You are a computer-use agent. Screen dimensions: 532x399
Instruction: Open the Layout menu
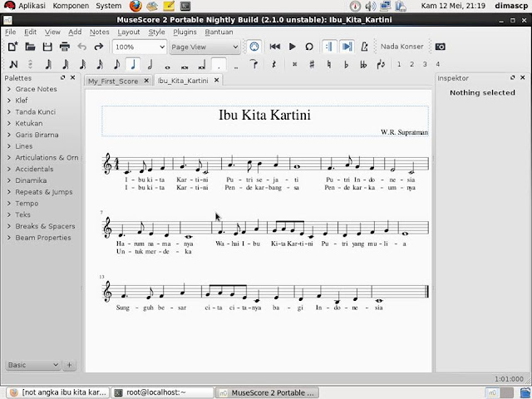[129, 32]
